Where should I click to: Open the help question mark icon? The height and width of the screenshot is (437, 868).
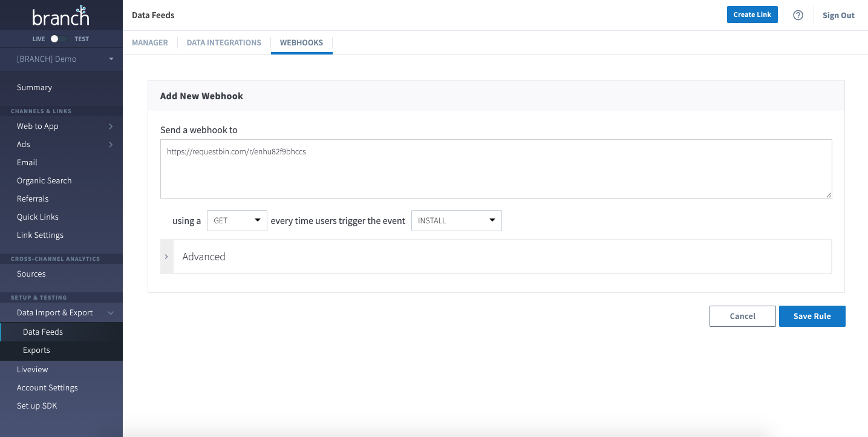pyautogui.click(x=798, y=15)
